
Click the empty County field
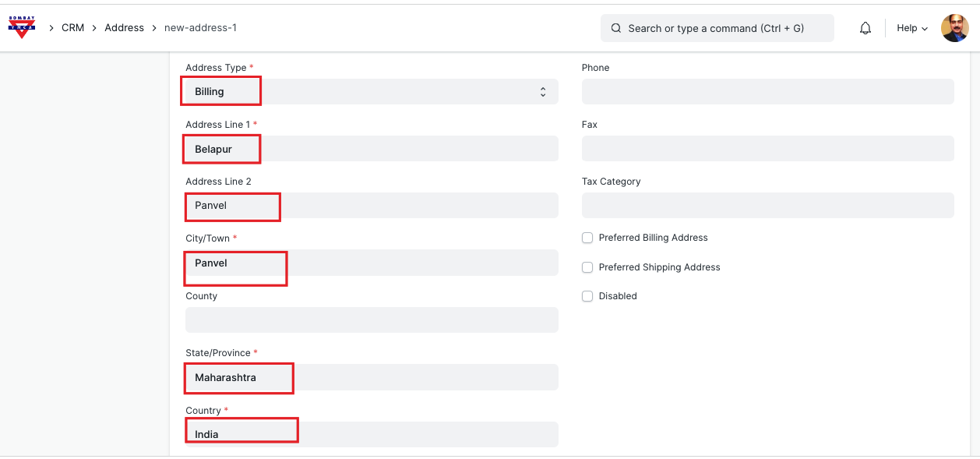(372, 320)
